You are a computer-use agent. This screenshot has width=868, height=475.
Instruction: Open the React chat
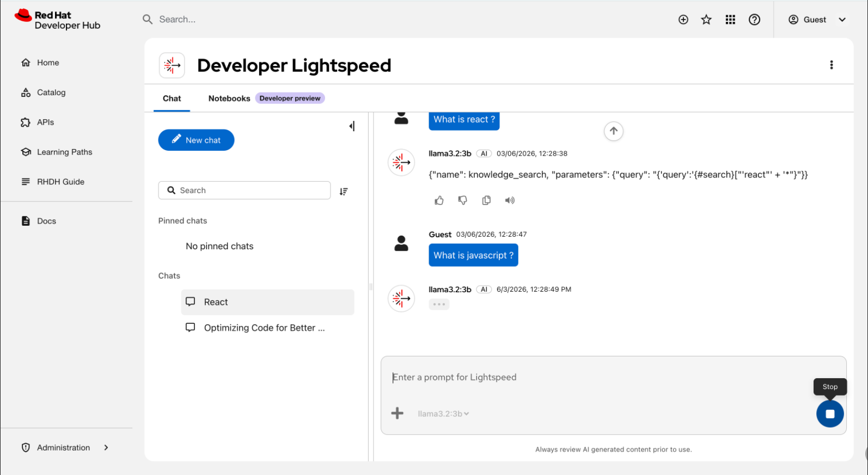coord(267,302)
